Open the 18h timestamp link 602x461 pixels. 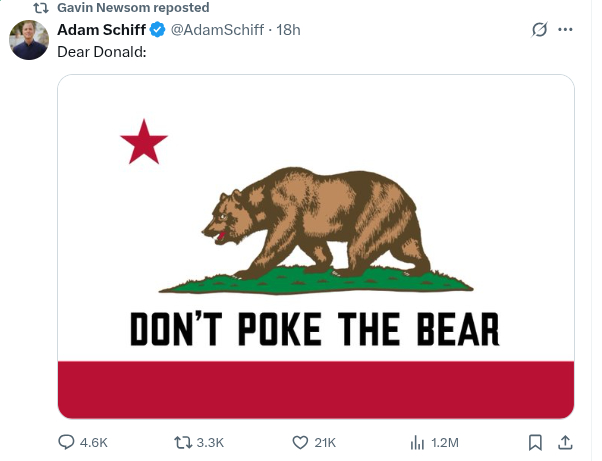pyautogui.click(x=288, y=29)
